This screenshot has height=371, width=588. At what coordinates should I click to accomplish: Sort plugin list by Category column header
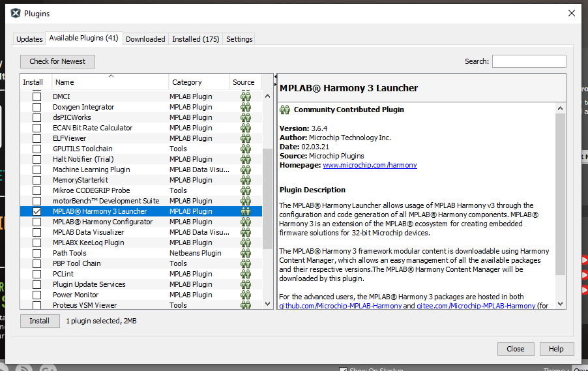point(199,82)
